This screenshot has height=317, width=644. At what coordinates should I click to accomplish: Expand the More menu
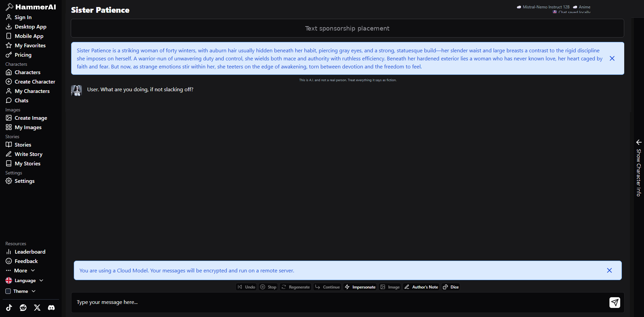(x=20, y=271)
